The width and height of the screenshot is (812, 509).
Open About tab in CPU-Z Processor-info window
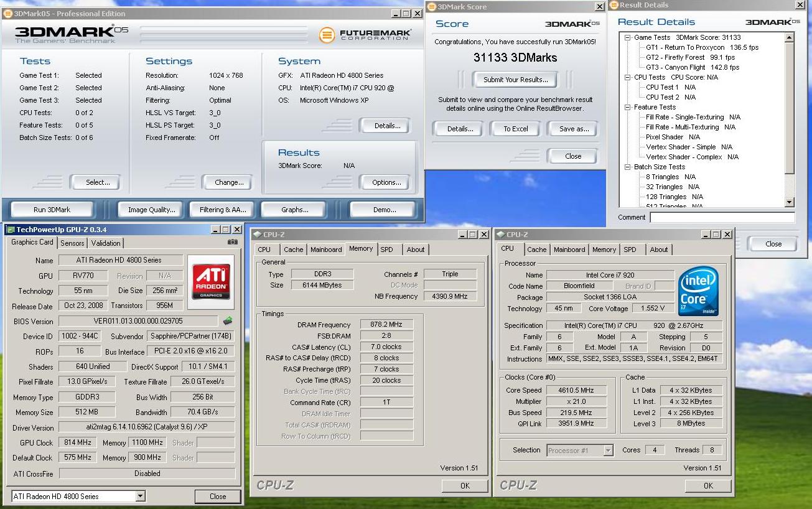click(659, 250)
